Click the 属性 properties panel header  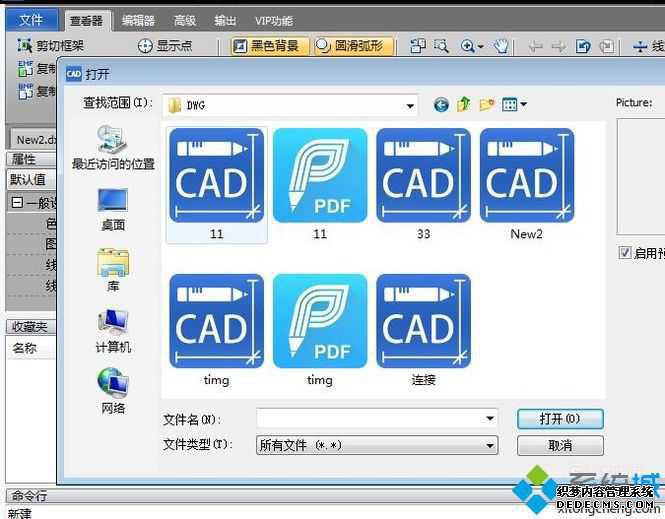coord(31,159)
